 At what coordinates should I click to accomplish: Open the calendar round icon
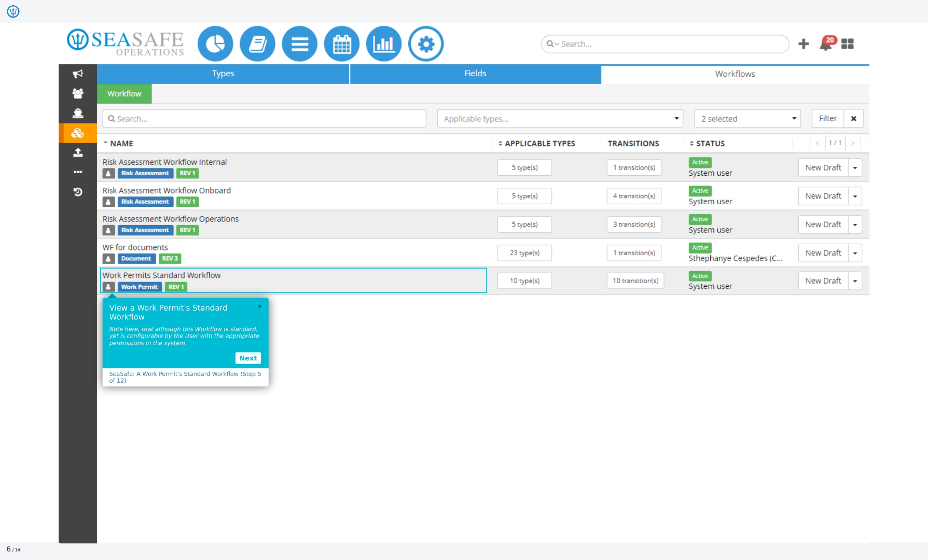[341, 44]
